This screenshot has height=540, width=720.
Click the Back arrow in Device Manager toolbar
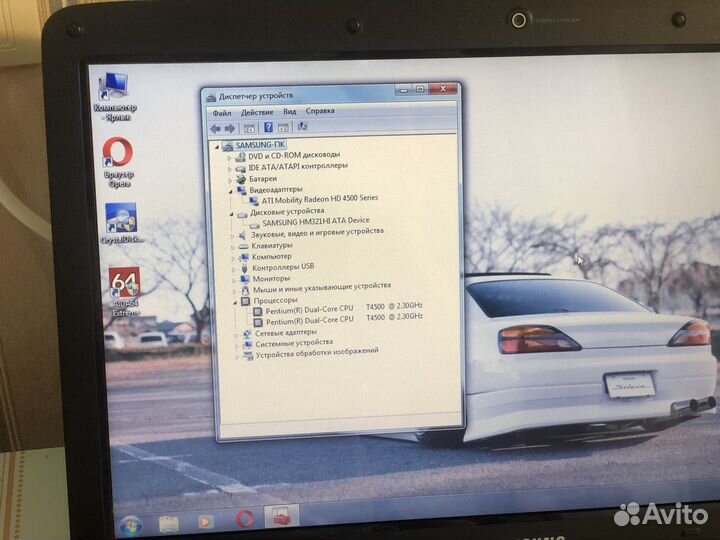[215, 128]
